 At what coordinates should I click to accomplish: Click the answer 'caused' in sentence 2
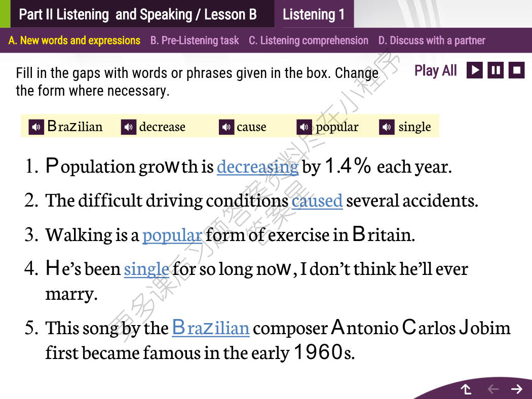pyautogui.click(x=317, y=201)
